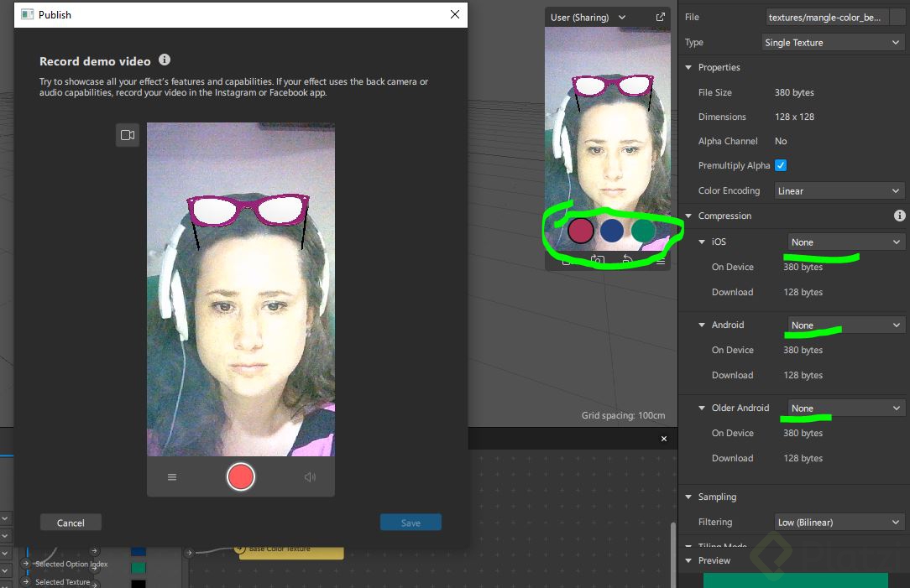This screenshot has height=588, width=910.
Task: Open the Type dropdown showing Single Texture
Action: pos(832,42)
